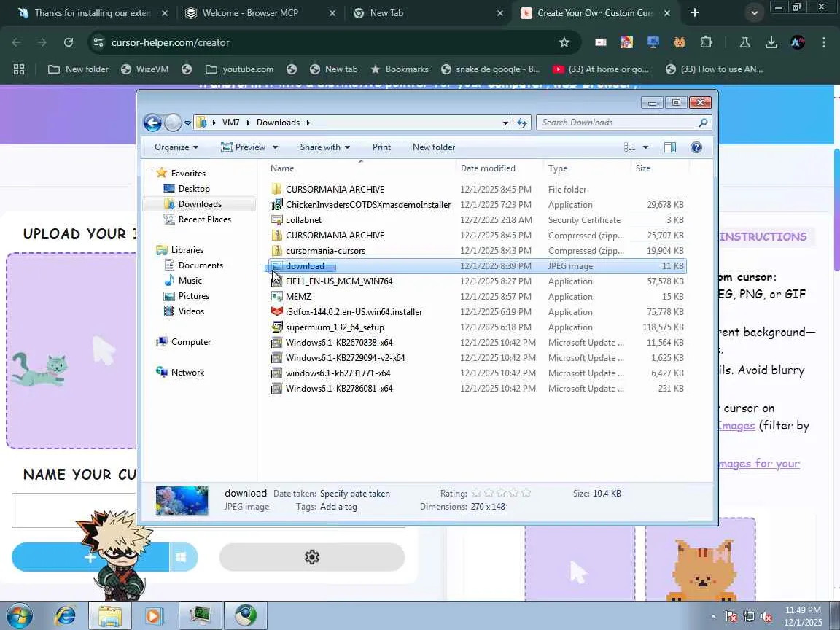Change your view icon in Explorer
The image size is (840, 630).
tap(630, 147)
